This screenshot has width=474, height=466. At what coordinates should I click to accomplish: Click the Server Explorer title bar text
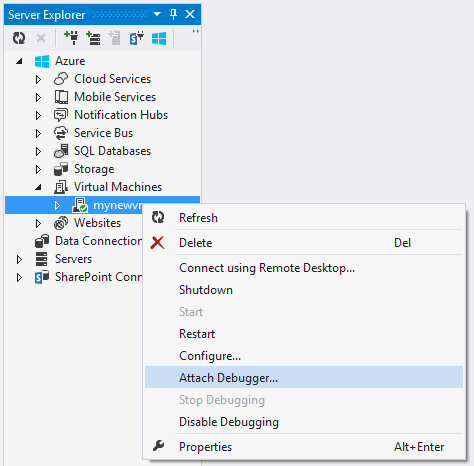click(47, 15)
